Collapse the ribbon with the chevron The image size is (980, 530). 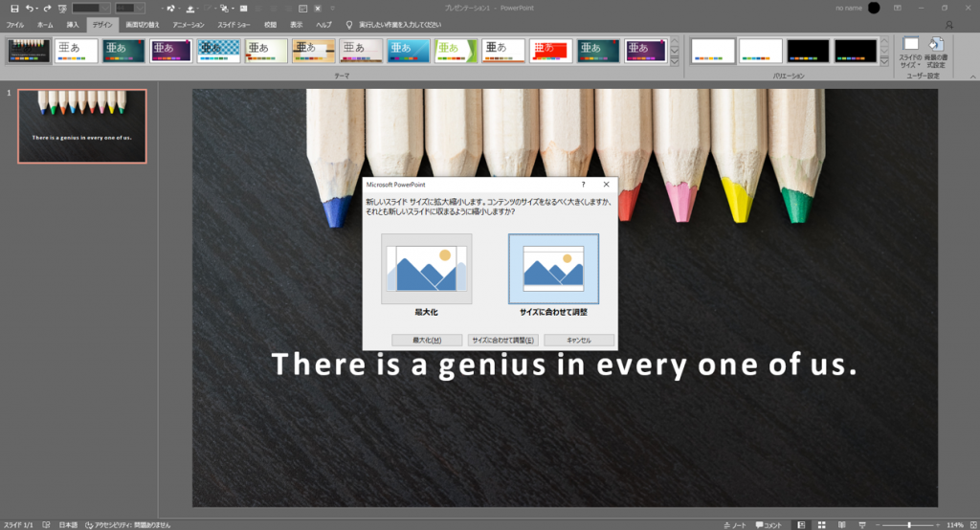click(x=971, y=76)
